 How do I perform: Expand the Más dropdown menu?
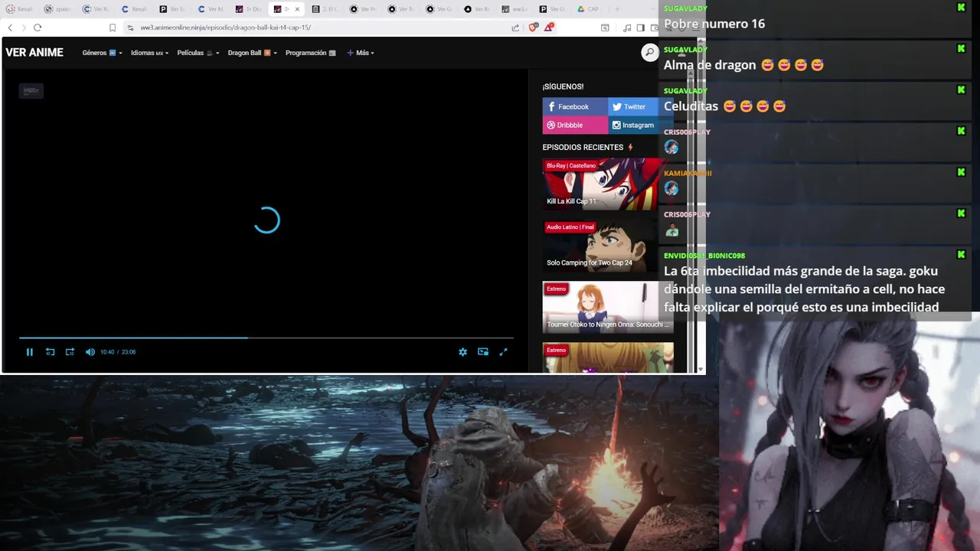(x=360, y=53)
